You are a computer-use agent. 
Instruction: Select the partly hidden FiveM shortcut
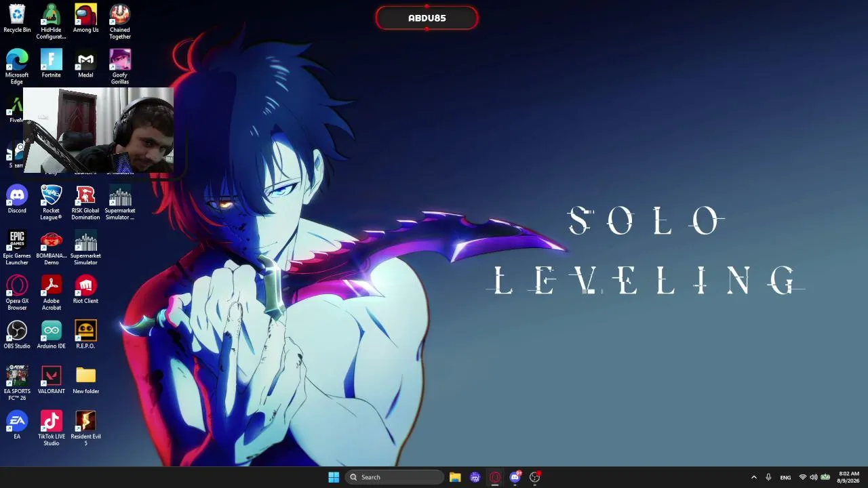[15, 110]
